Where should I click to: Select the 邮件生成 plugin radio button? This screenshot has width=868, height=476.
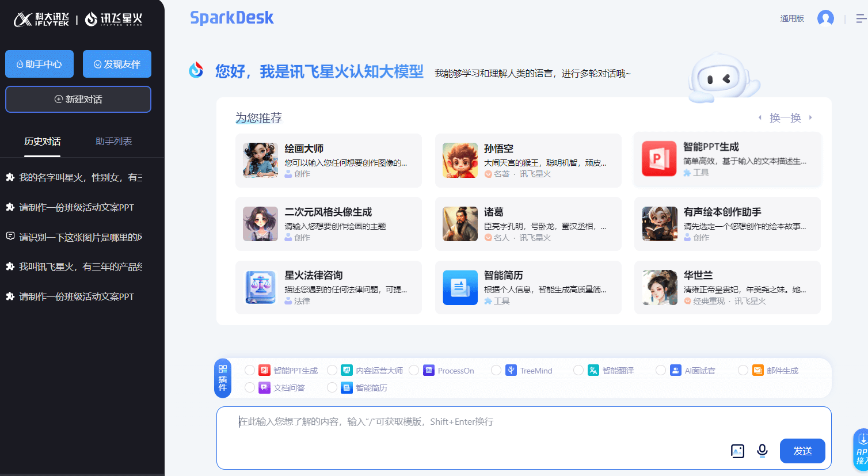pos(743,370)
